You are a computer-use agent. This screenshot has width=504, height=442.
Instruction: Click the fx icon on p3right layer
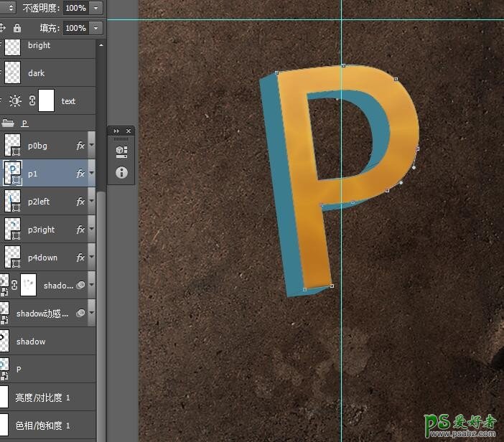(80, 230)
